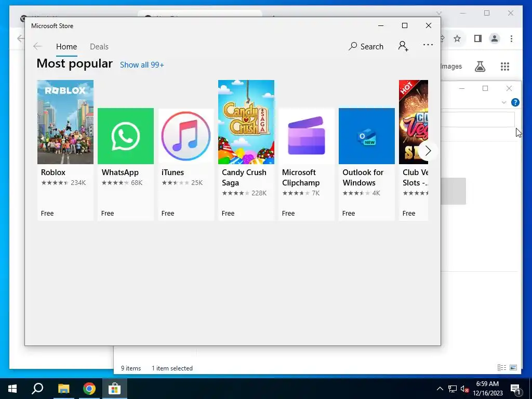Open taskbar search magnifier

(x=37, y=389)
